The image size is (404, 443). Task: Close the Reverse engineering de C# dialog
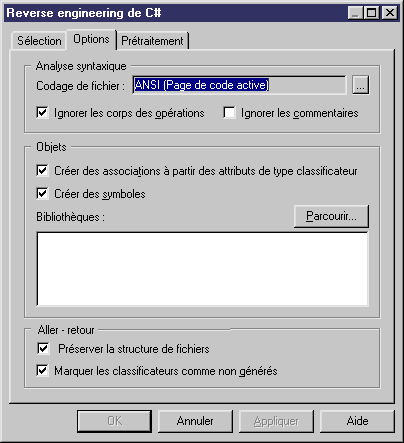(x=389, y=13)
